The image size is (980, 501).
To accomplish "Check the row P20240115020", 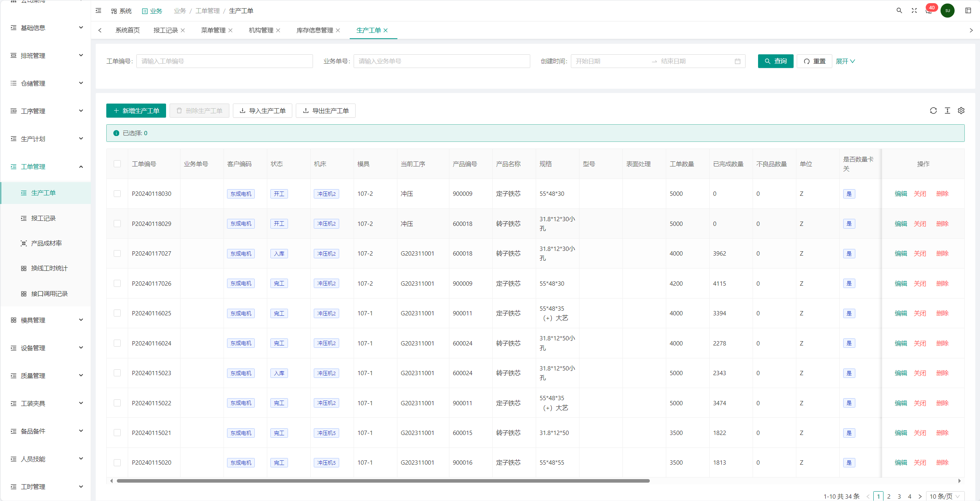I will [117, 463].
